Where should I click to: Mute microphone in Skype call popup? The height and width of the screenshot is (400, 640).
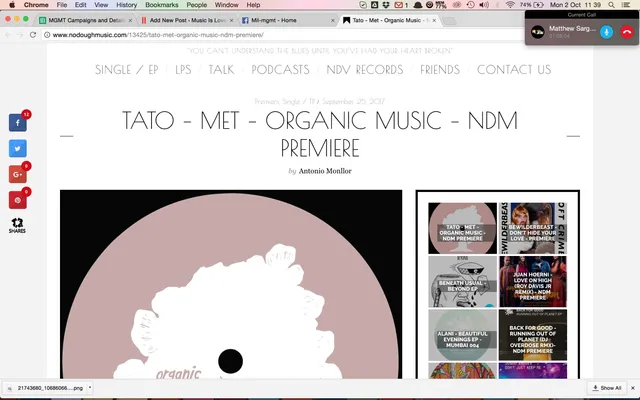(x=607, y=32)
